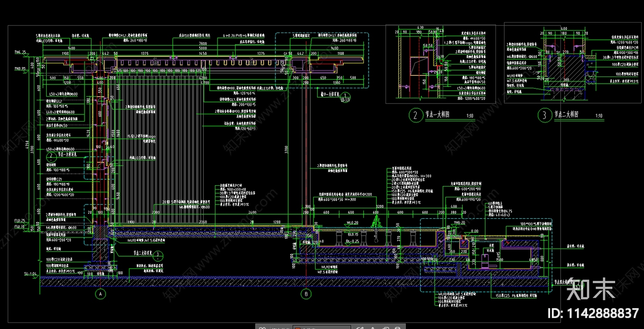
Task: Click the 2300 dimension text
Action: (156, 212)
